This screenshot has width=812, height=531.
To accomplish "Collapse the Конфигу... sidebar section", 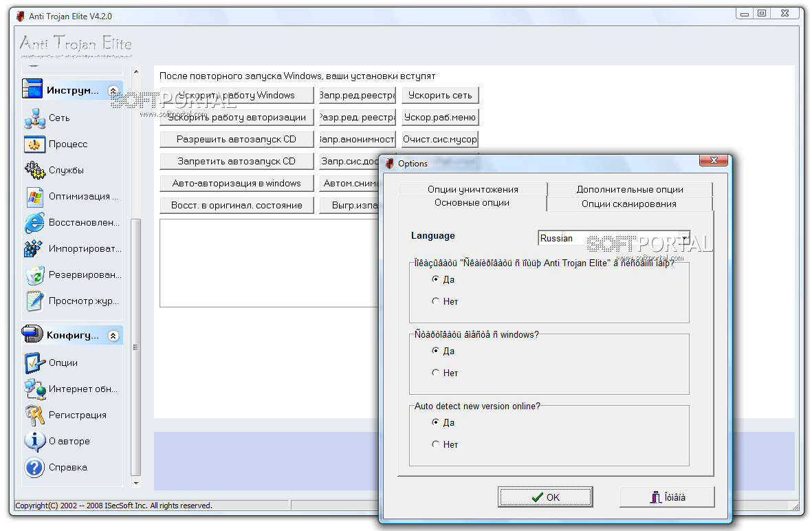I will 113,336.
